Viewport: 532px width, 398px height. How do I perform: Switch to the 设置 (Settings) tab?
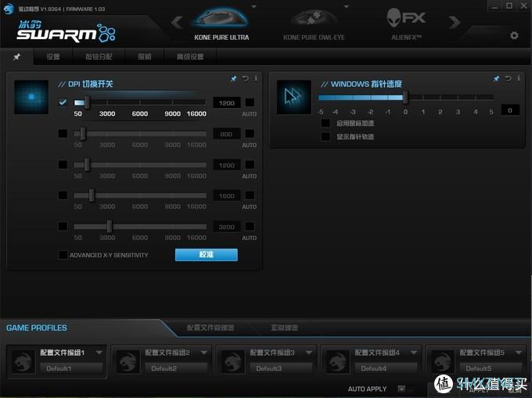pyautogui.click(x=53, y=56)
